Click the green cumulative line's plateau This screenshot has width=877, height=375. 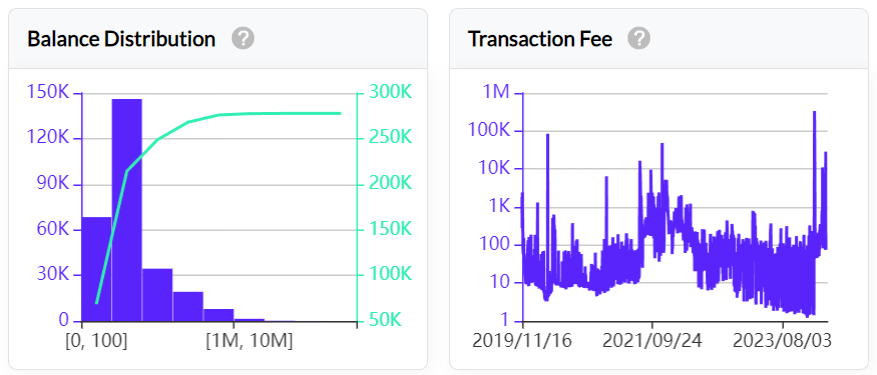click(x=280, y=114)
